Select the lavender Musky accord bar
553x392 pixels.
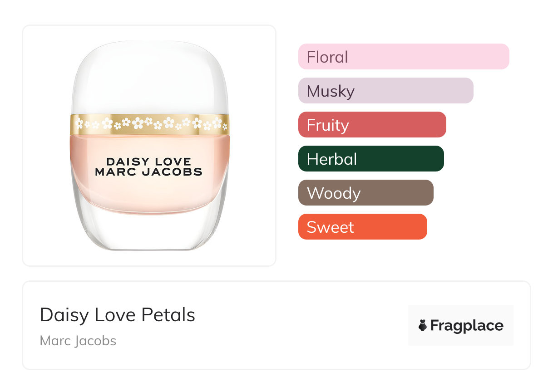coord(385,91)
